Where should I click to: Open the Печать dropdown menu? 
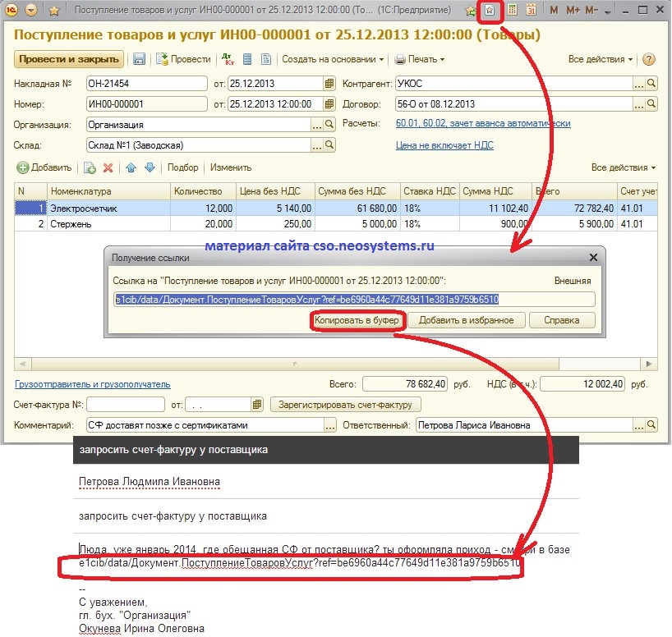[419, 59]
